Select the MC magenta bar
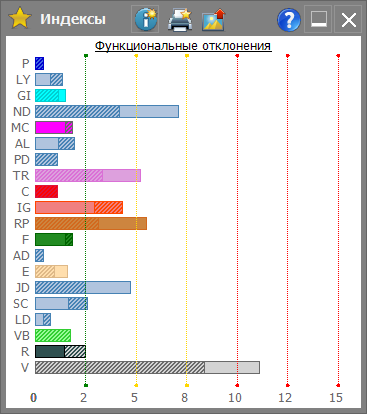This screenshot has width=367, height=414. (x=54, y=128)
